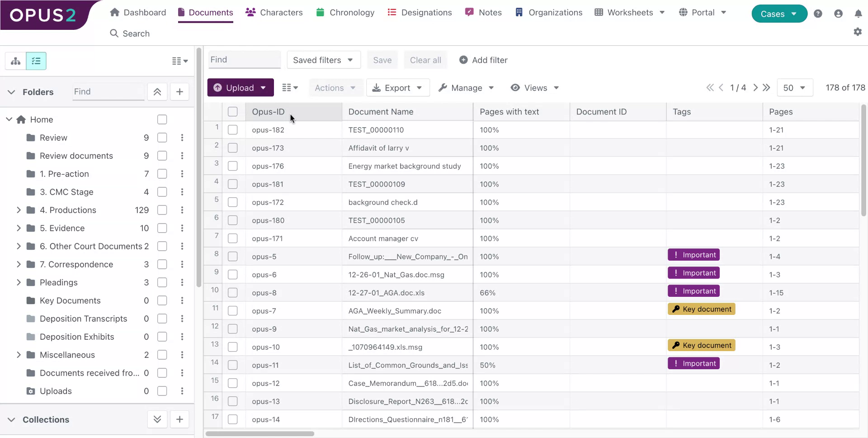Open the column display options icon beside Upload
868x438 pixels.
pyautogui.click(x=290, y=87)
